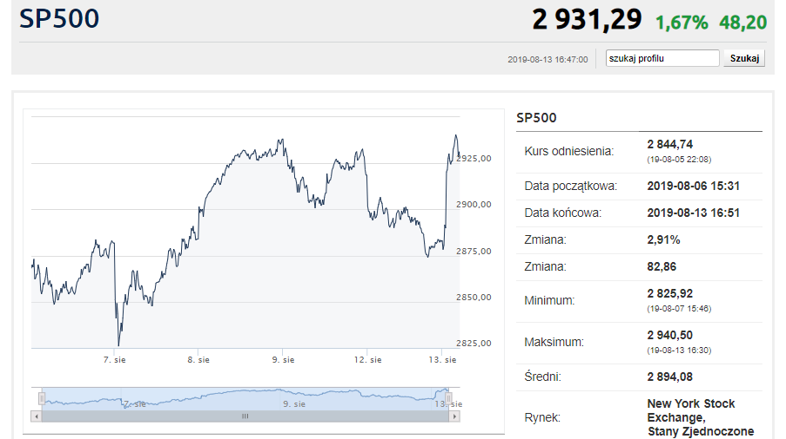Click the right scroll arrow under the chart navigator
Screen dimensions: 786x439
pos(454,416)
